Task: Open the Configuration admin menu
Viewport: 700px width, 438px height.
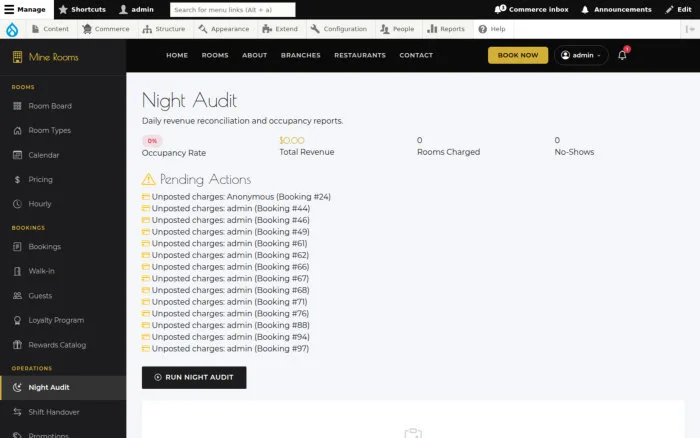Action: (x=339, y=29)
